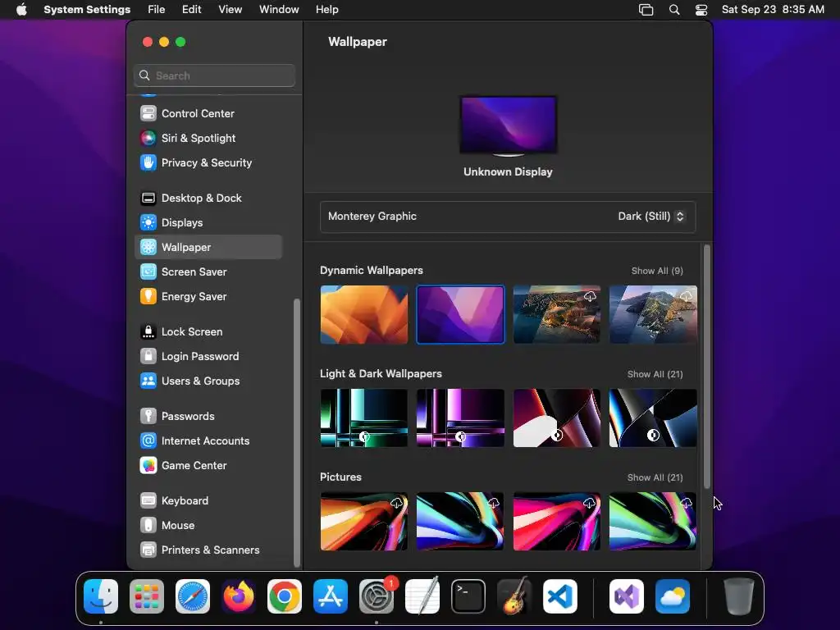Pick the teal glass Light & Dark wallpaper
Viewport: 840px width, 630px height.
364,418
